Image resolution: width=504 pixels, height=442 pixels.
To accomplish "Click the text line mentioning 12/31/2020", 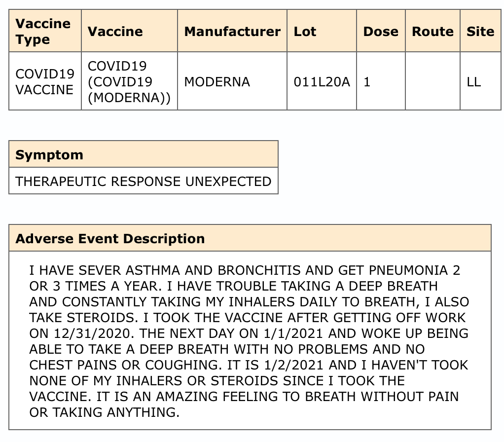I will pyautogui.click(x=249, y=333).
